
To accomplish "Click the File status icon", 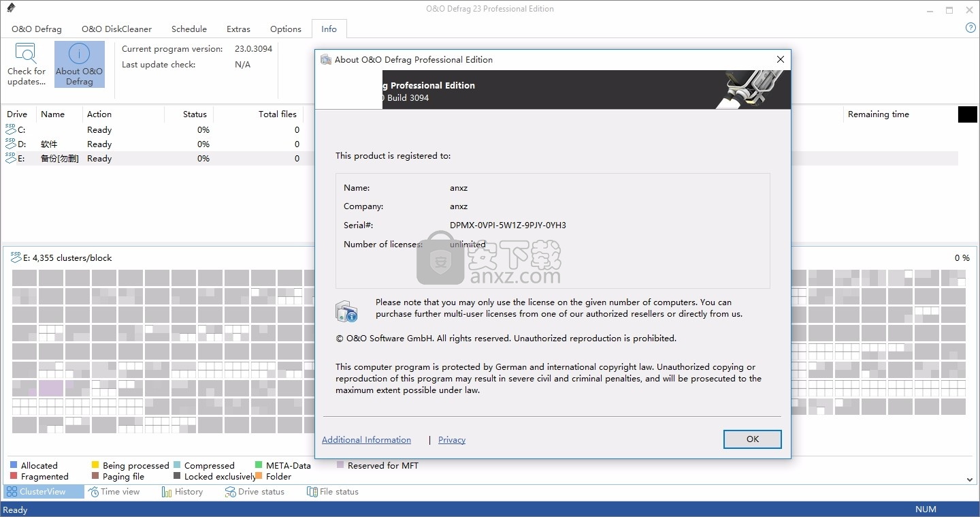I will (x=312, y=492).
